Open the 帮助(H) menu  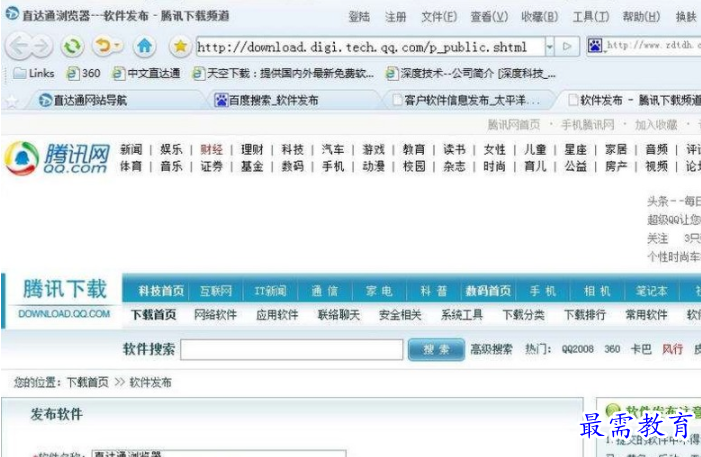[641, 17]
